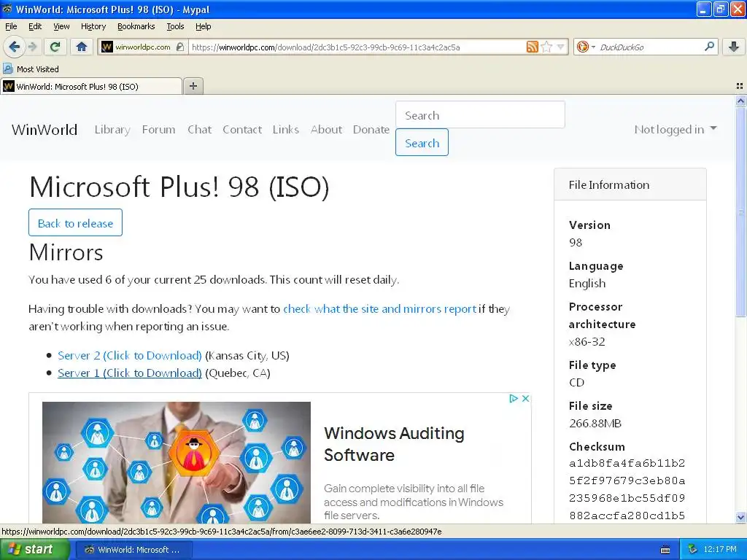
Task: Click the keyboard icon in the taskbar
Action: point(665,550)
